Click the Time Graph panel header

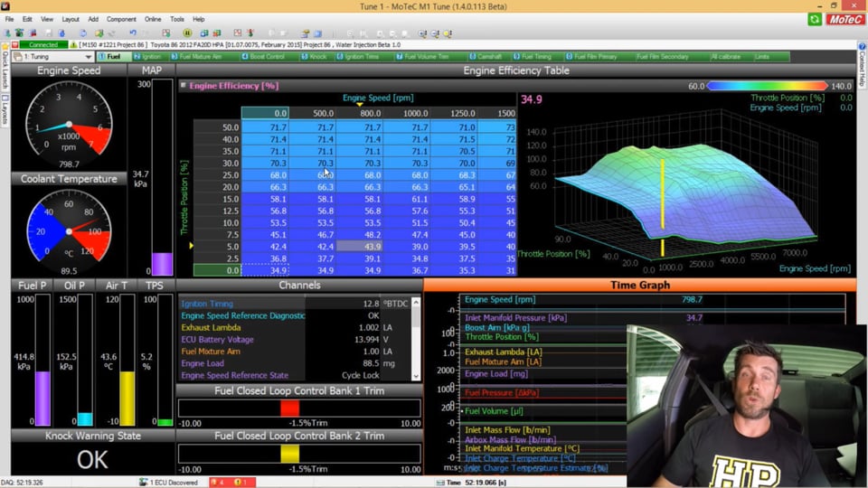639,285
